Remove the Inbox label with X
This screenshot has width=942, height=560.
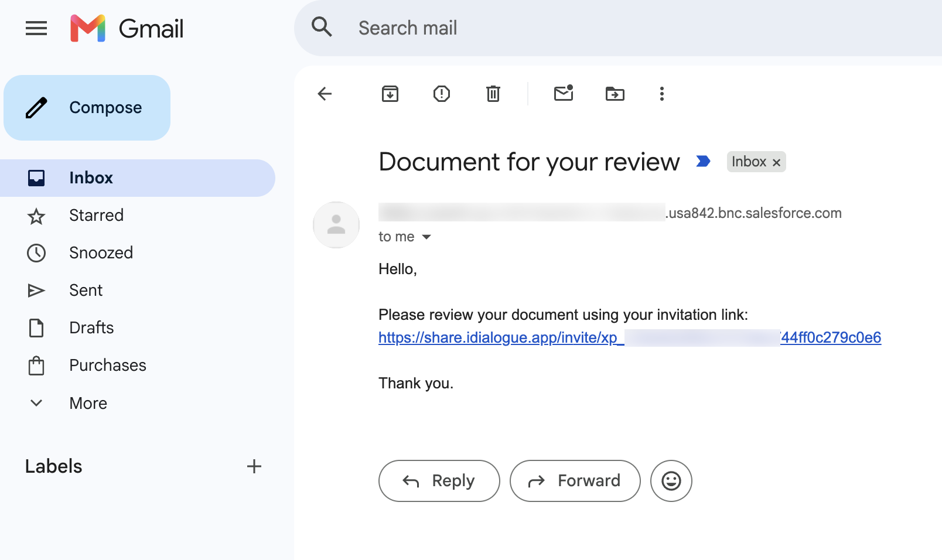click(x=776, y=162)
